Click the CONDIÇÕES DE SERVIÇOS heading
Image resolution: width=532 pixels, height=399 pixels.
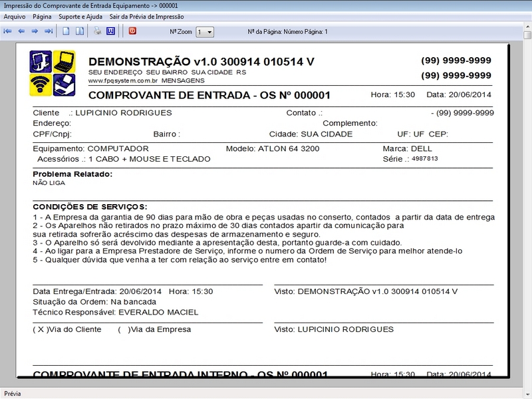[90, 207]
